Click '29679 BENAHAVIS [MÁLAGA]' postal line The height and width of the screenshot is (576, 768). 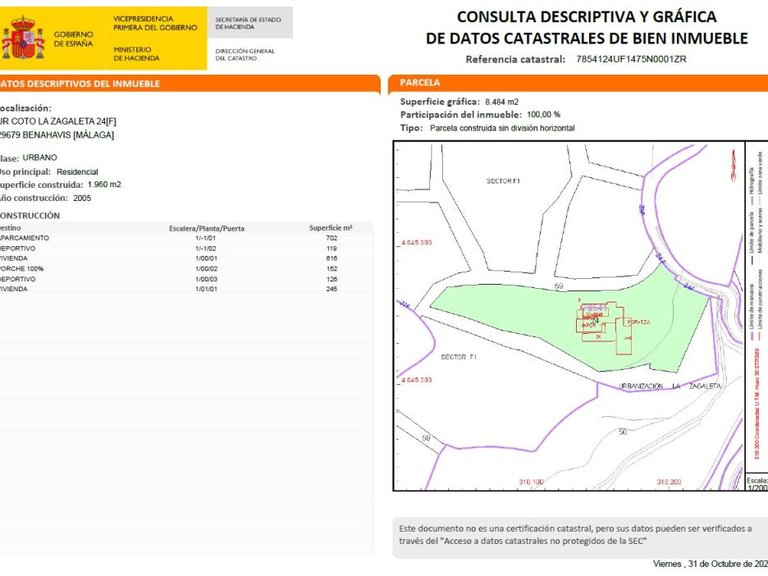pos(57,135)
